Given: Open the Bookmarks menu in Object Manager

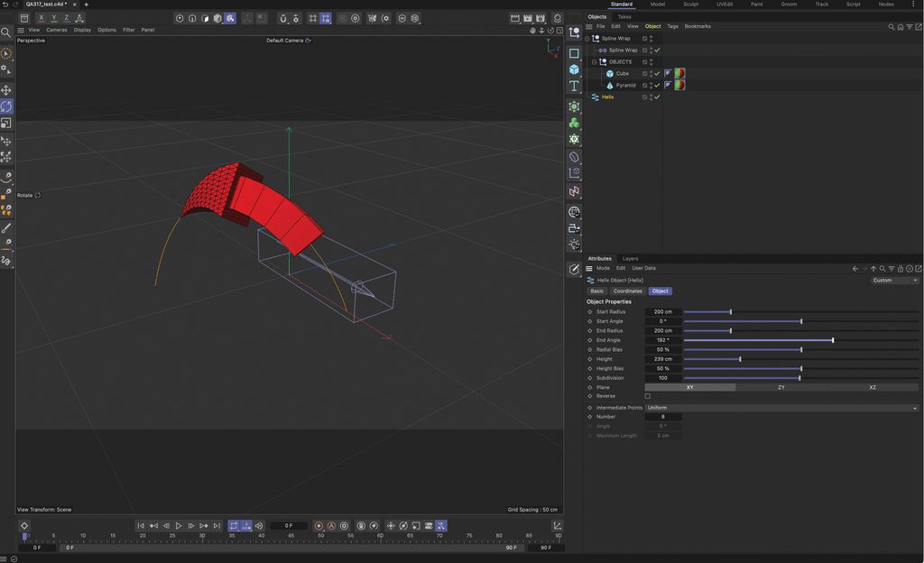Looking at the screenshot, I should click(x=697, y=26).
